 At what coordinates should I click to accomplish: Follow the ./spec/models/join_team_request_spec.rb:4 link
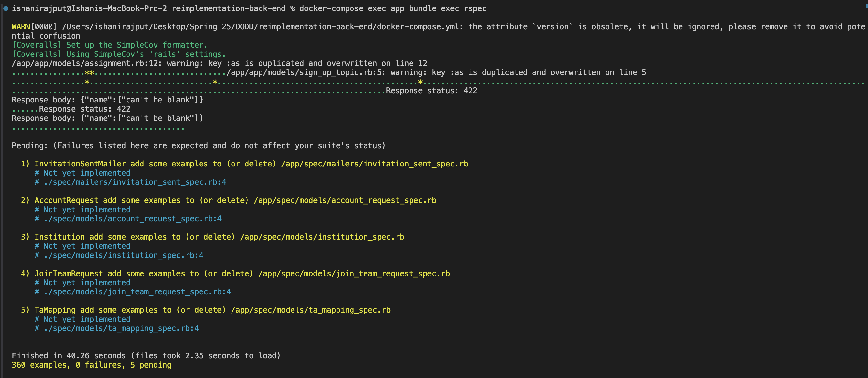(137, 292)
